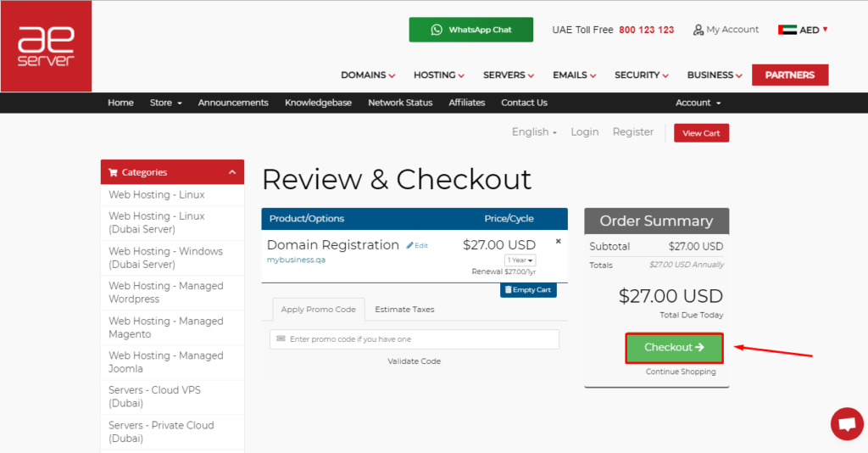Expand the EMAILS menu
The height and width of the screenshot is (453, 868).
(x=575, y=75)
